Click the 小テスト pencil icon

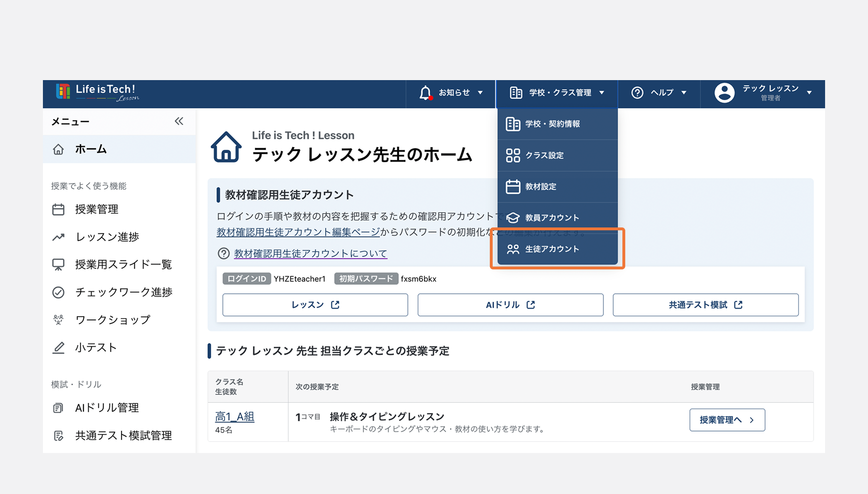point(58,348)
